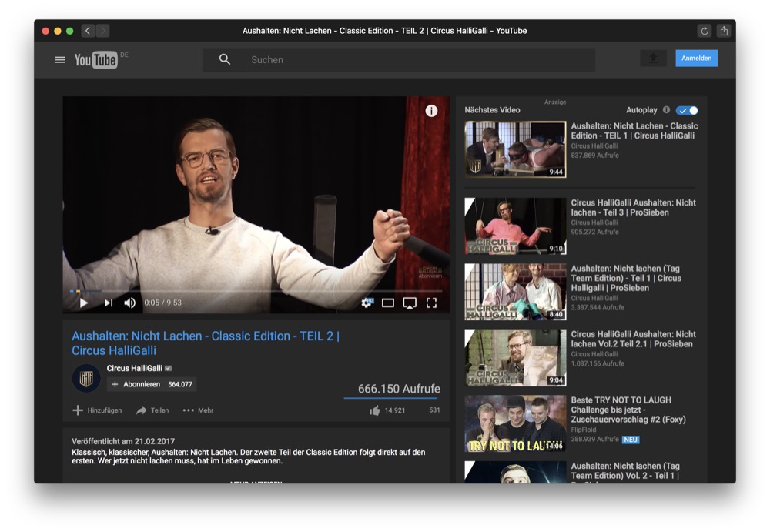Seek on the video progress bar
The width and height of the screenshot is (770, 532).
pos(254,291)
